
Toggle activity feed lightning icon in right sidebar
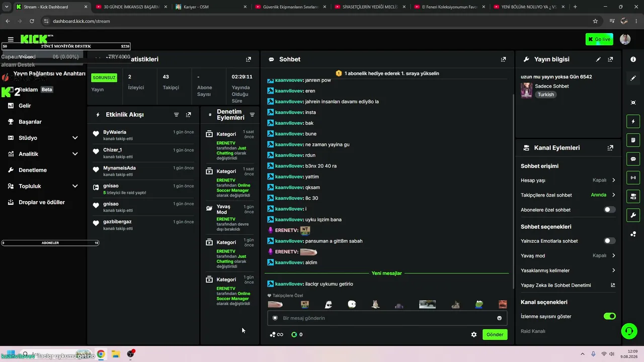click(633, 121)
